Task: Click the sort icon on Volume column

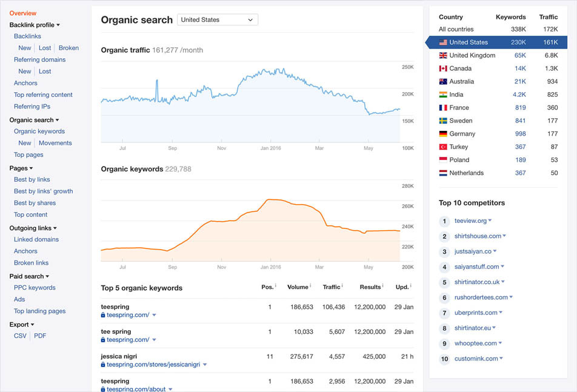Action: pos(310,285)
